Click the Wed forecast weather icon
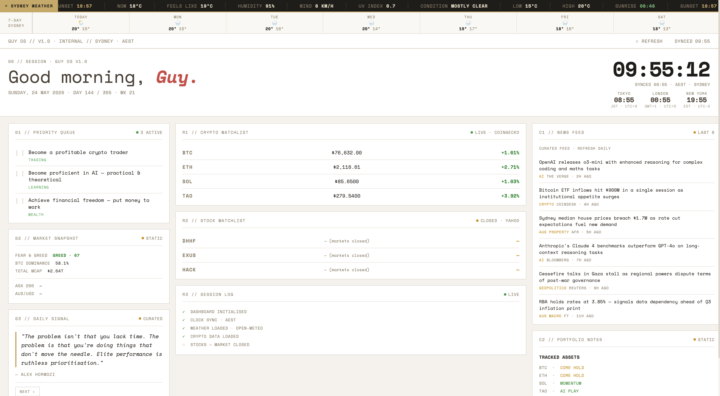Image resolution: width=720 pixels, height=396 pixels. click(x=371, y=23)
